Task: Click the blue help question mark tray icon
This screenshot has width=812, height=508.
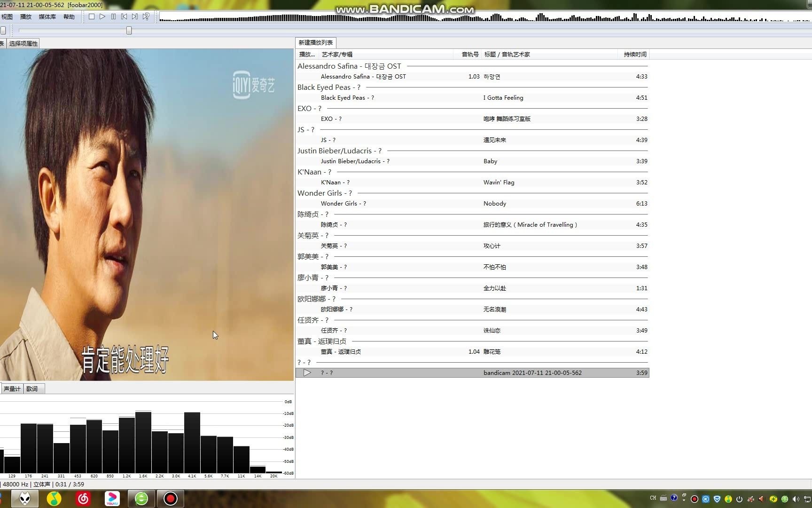Action: [x=674, y=498]
